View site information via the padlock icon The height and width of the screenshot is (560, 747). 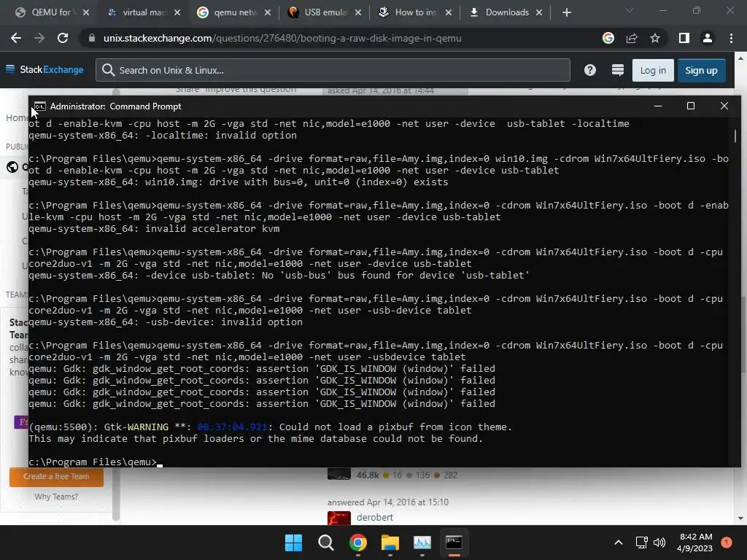[x=92, y=38]
